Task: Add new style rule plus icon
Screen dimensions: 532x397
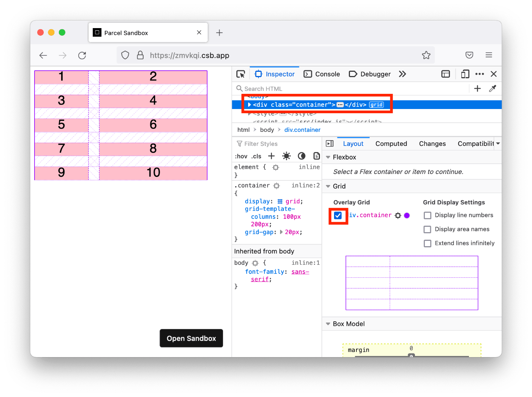Action: (x=271, y=156)
